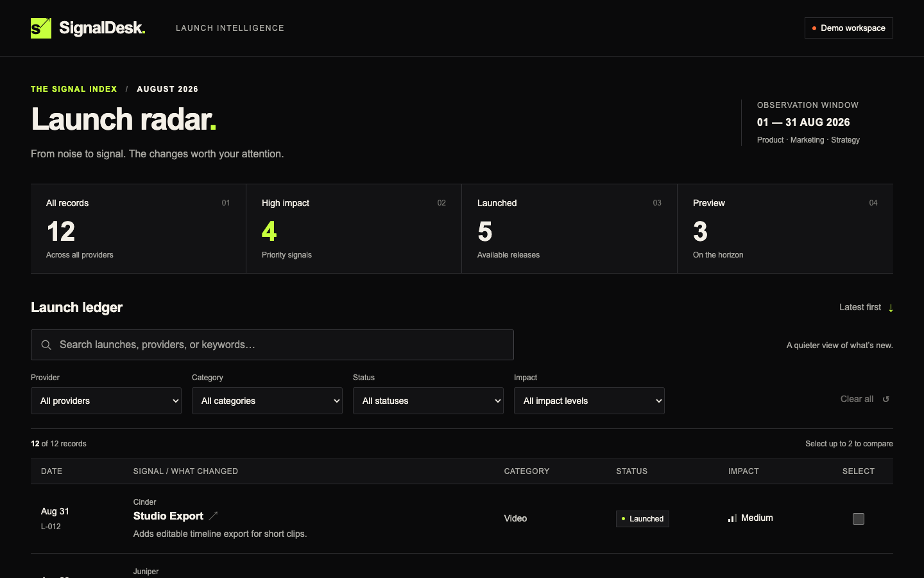Open the Demo workspace button
The height and width of the screenshot is (578, 924).
(x=849, y=28)
